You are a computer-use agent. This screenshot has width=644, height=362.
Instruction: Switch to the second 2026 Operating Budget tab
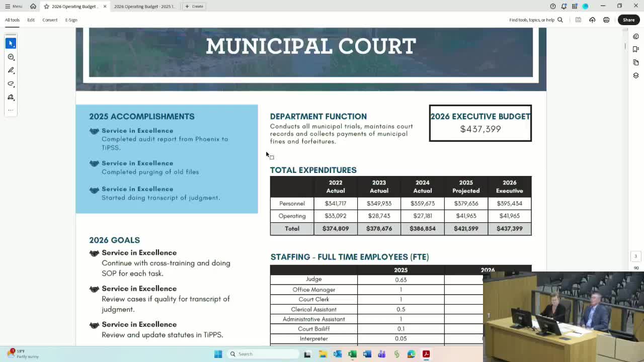coord(144,7)
